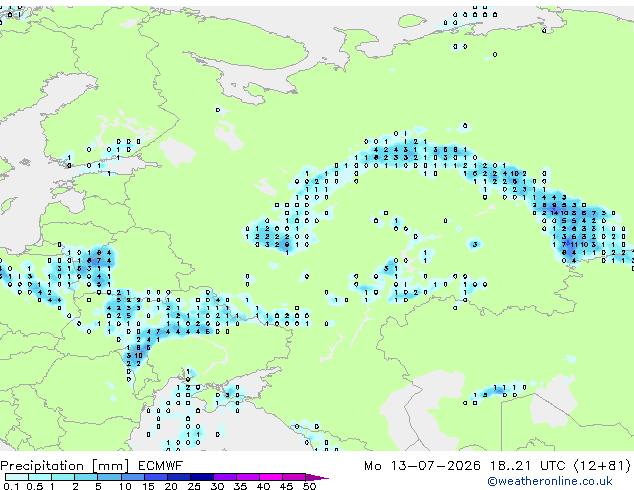Click legend scale label '0.5'
This screenshot has height=490, width=634.
coord(35,486)
